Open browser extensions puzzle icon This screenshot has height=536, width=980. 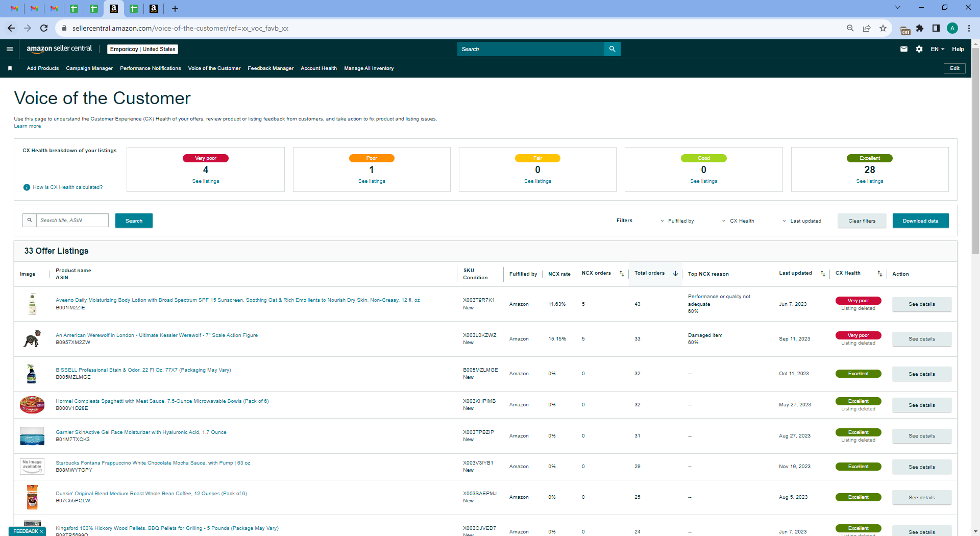point(920,28)
